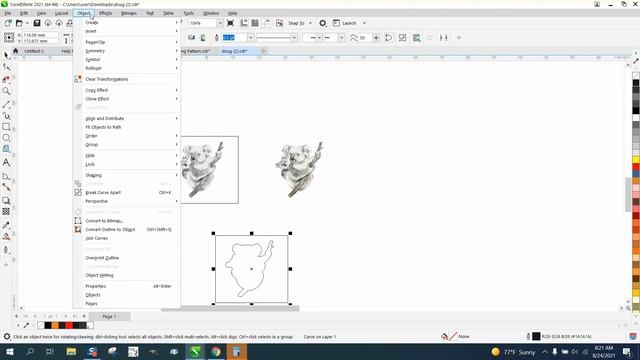640x360 pixels.
Task: Select the Drop Shadow tool
Action: [x=6, y=200]
